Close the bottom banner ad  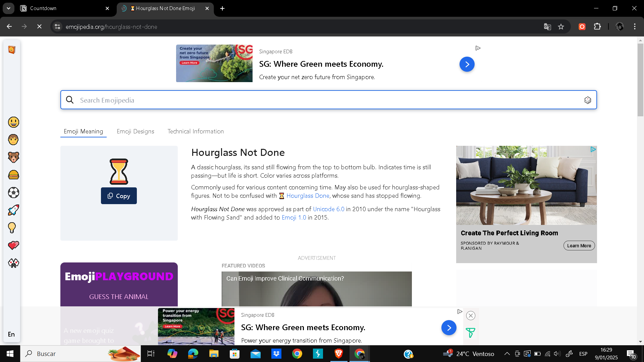pyautogui.click(x=471, y=315)
